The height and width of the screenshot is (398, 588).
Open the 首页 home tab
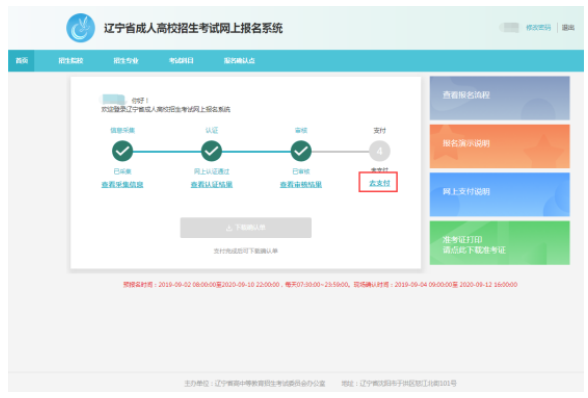click(x=21, y=60)
